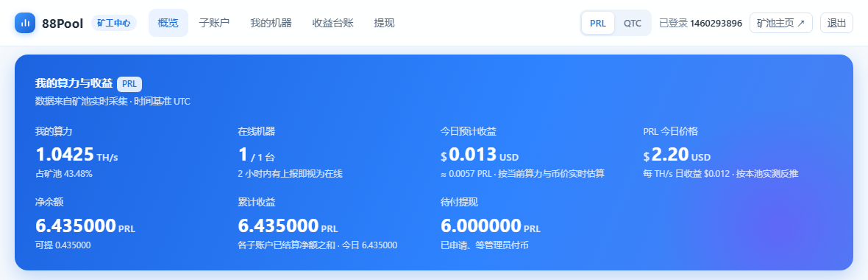Click the 矿工中心 badge
The width and height of the screenshot is (868, 280).
pos(113,24)
